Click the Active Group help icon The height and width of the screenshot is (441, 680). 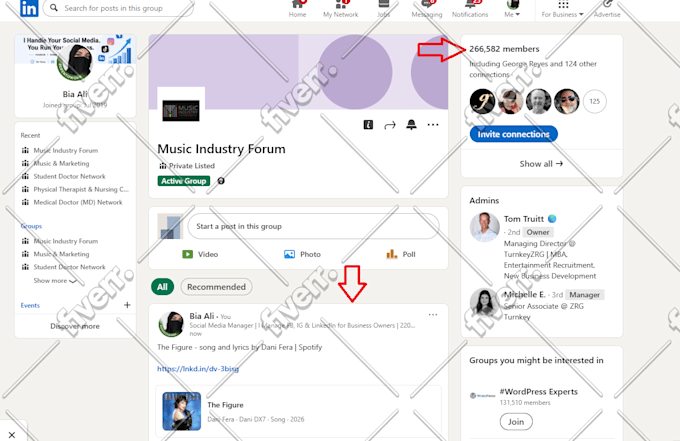coord(221,181)
